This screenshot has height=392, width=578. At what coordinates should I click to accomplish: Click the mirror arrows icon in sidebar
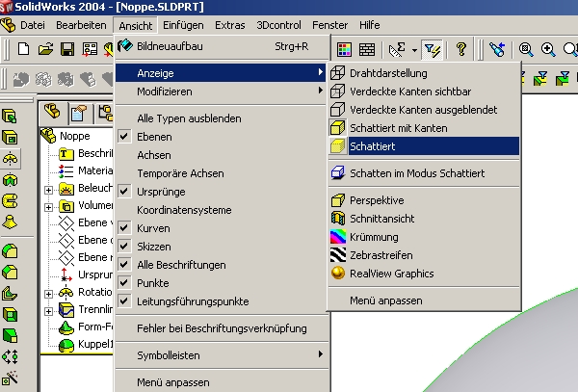[10, 356]
